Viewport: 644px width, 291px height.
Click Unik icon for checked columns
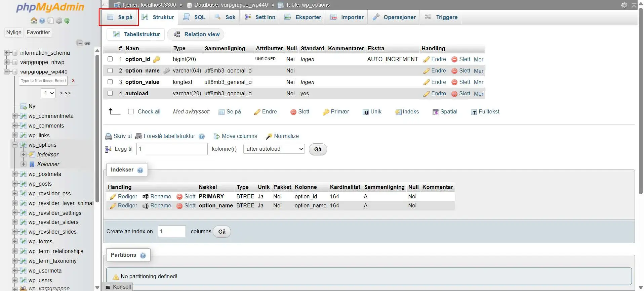point(366,112)
